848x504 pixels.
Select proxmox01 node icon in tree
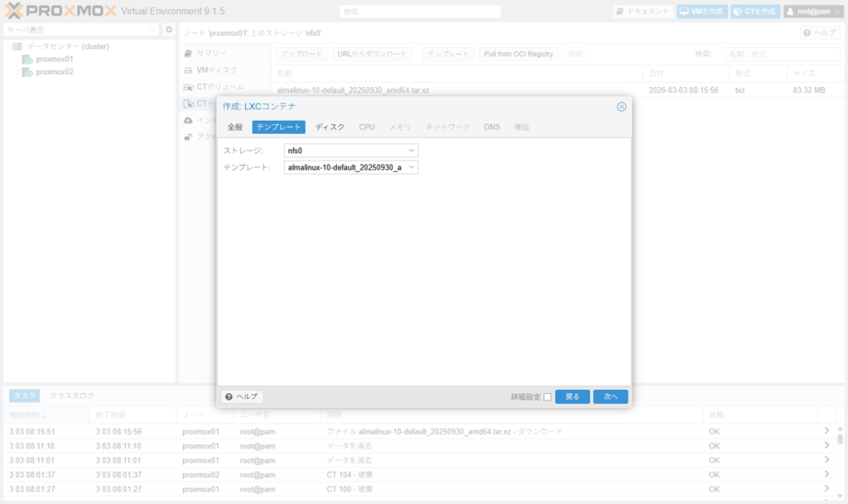pos(27,60)
